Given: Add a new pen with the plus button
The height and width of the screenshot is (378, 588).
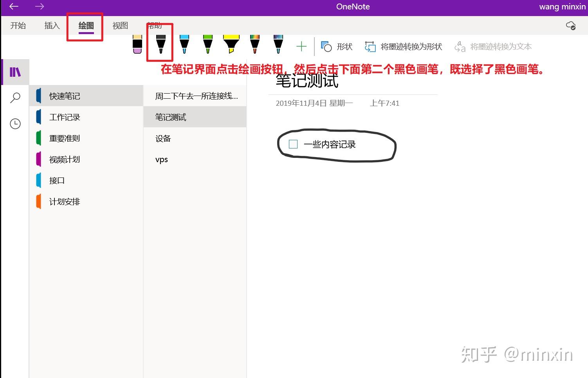Looking at the screenshot, I should [x=301, y=46].
